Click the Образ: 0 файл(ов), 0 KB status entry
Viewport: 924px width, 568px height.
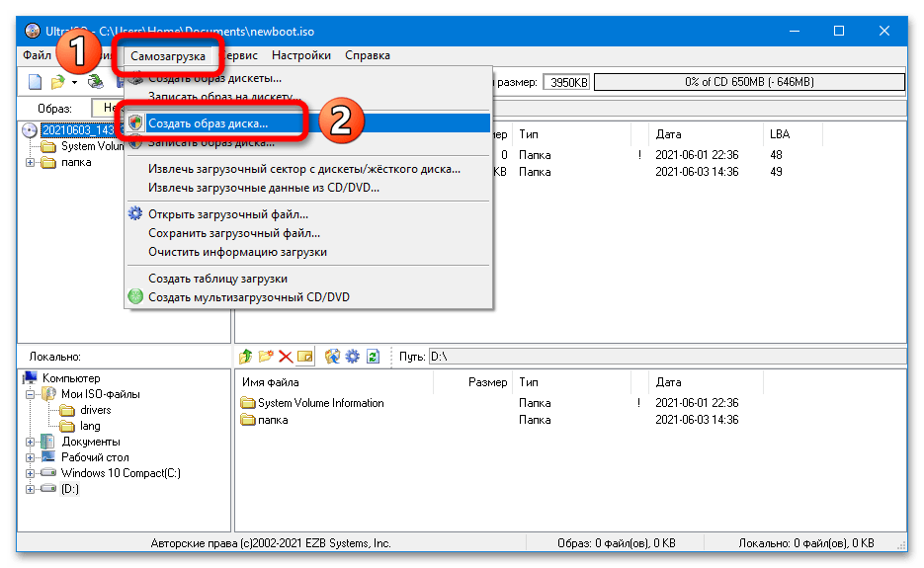(617, 543)
